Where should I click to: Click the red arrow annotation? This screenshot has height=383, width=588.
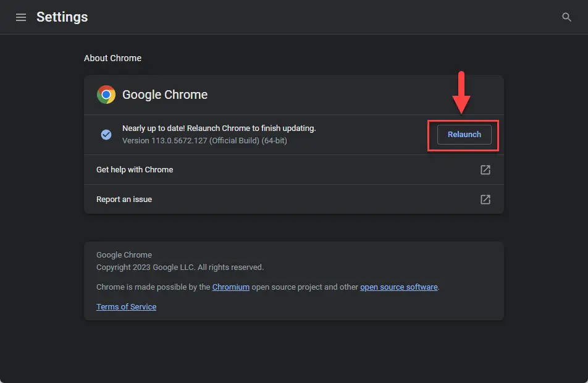[x=461, y=92]
